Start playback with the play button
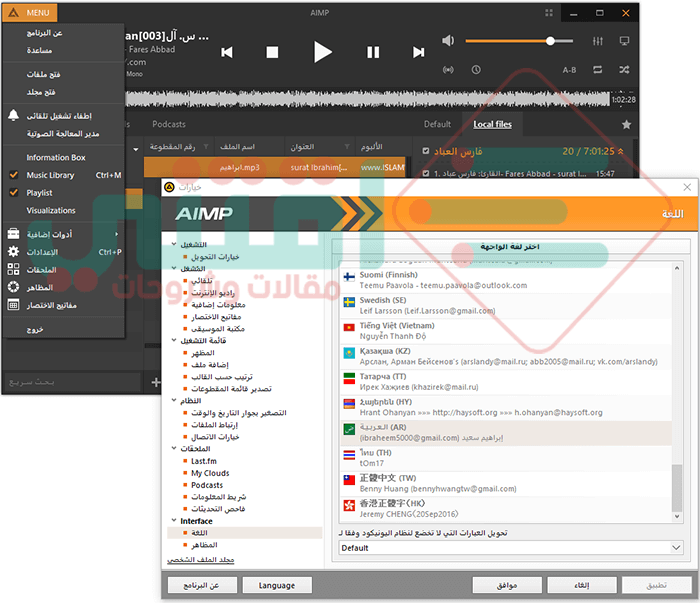700x603 pixels. pos(322,52)
